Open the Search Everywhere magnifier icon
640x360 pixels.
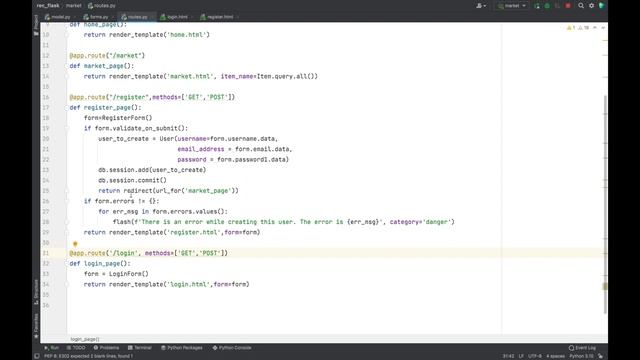pos(581,6)
